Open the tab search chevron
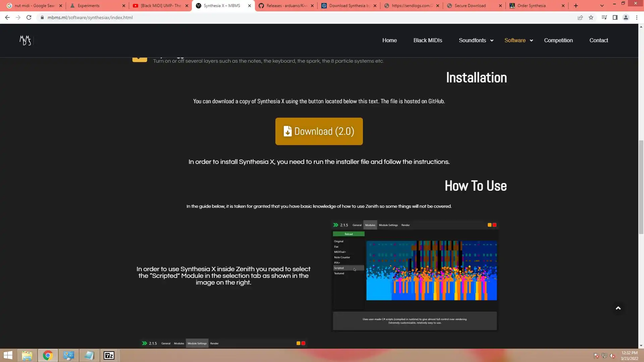Viewport: 644px width, 362px height. pyautogui.click(x=602, y=6)
